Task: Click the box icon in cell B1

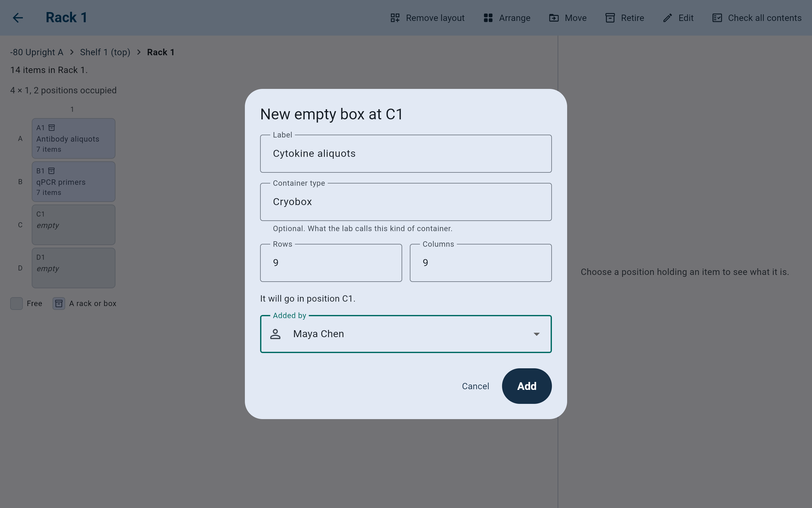Action: point(51,171)
